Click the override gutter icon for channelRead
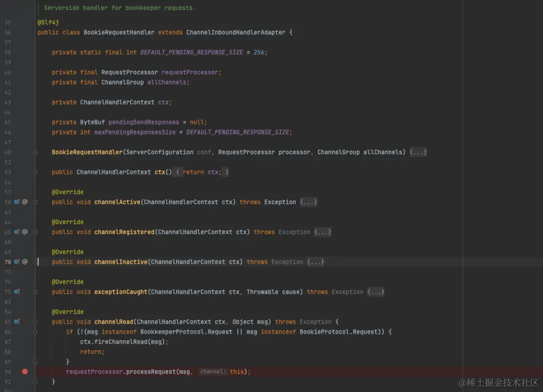543x392 pixels. pyautogui.click(x=17, y=322)
